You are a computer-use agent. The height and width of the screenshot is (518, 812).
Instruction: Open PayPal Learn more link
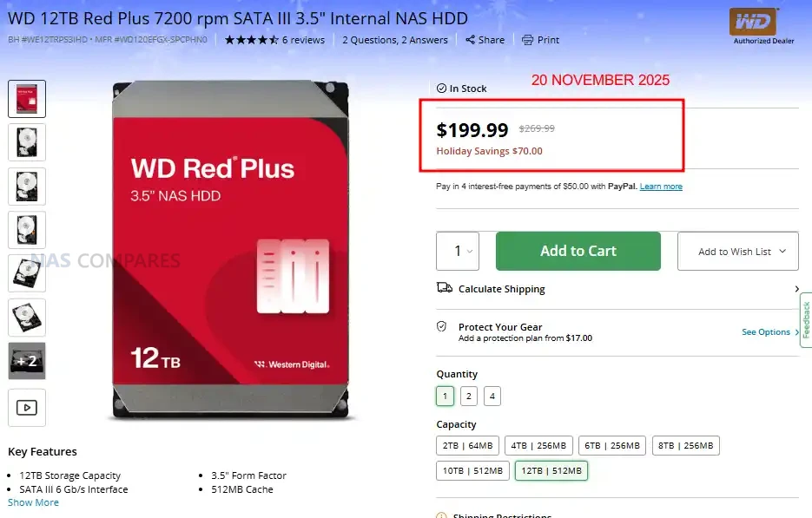(661, 187)
